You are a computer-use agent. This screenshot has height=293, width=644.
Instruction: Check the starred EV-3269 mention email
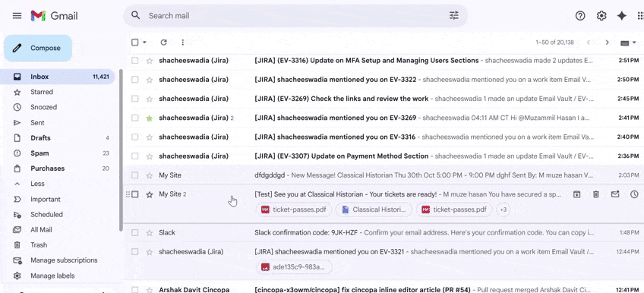134,118
